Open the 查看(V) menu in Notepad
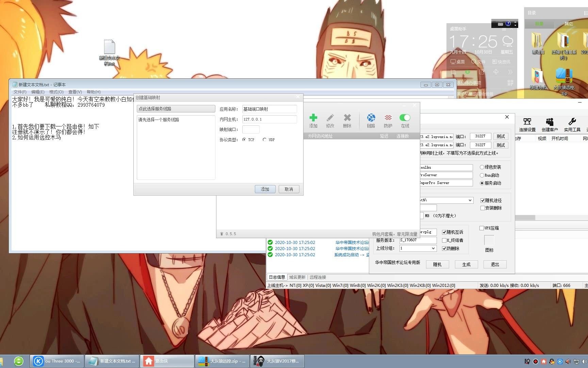Screen dimensions: 588x368 [x=75, y=92]
